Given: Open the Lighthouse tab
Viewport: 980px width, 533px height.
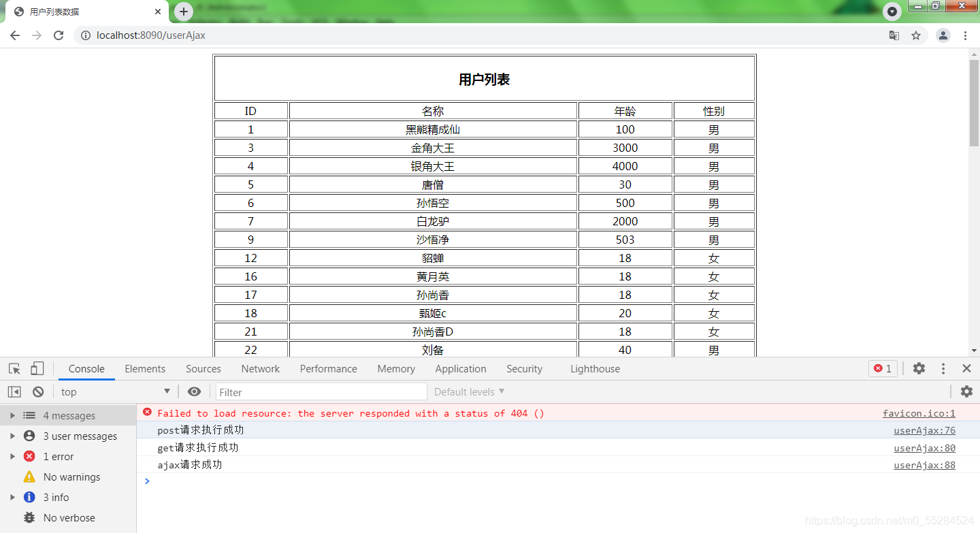Looking at the screenshot, I should [595, 368].
